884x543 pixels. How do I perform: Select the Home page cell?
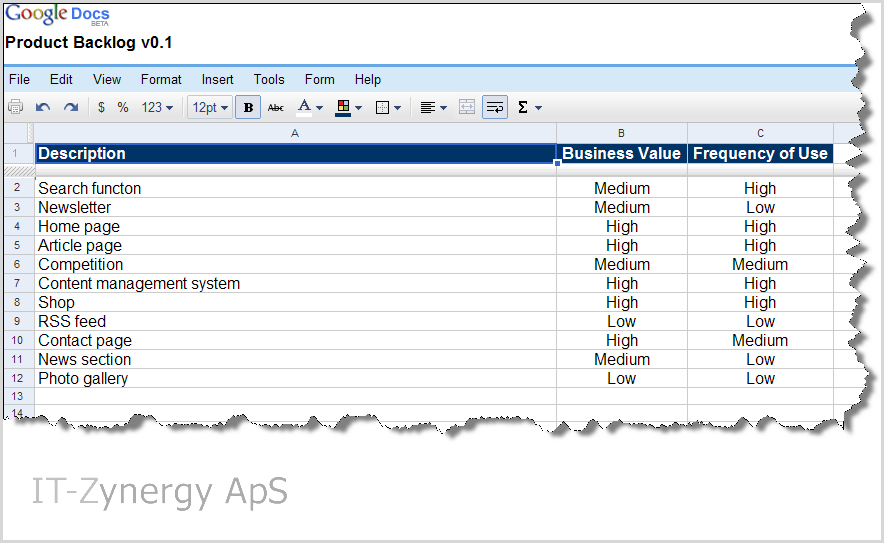click(295, 227)
